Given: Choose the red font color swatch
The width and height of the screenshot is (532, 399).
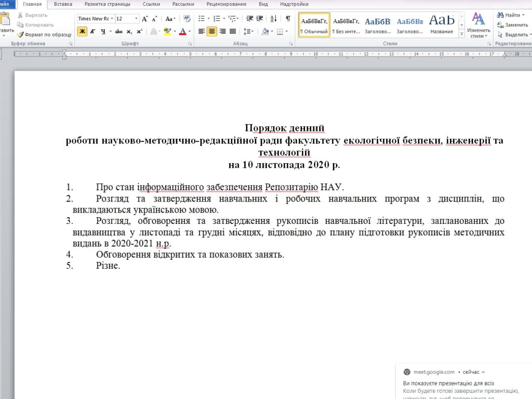Looking at the screenshot, I should tap(182, 31).
